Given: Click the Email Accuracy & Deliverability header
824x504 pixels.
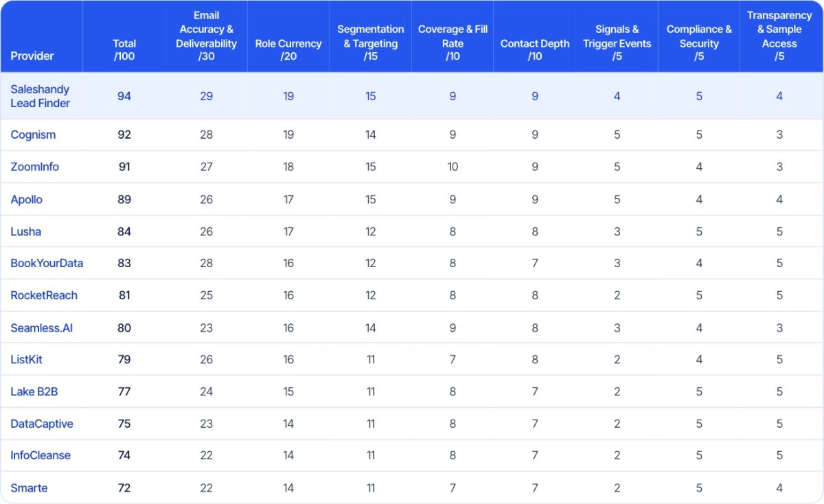Looking at the screenshot, I should click(x=206, y=36).
